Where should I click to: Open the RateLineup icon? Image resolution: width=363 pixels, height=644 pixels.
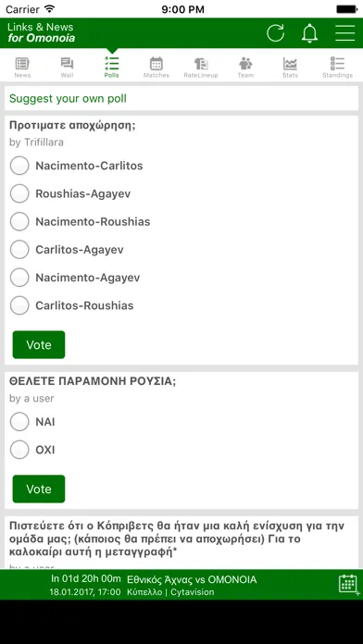201,64
